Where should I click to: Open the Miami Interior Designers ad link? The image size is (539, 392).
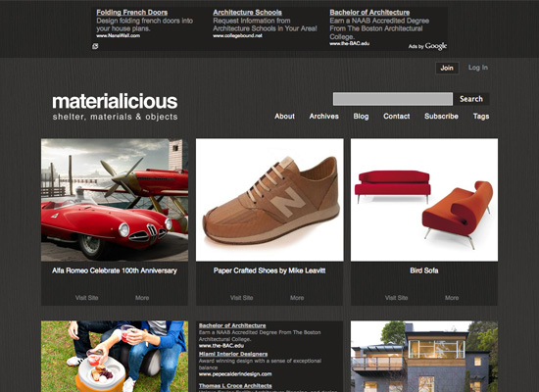tap(233, 354)
